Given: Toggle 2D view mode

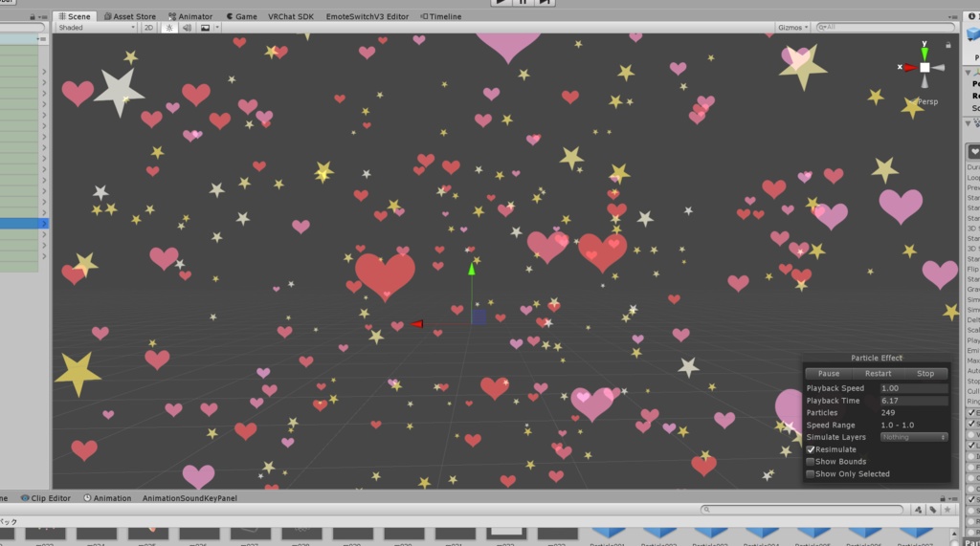Looking at the screenshot, I should [x=148, y=28].
